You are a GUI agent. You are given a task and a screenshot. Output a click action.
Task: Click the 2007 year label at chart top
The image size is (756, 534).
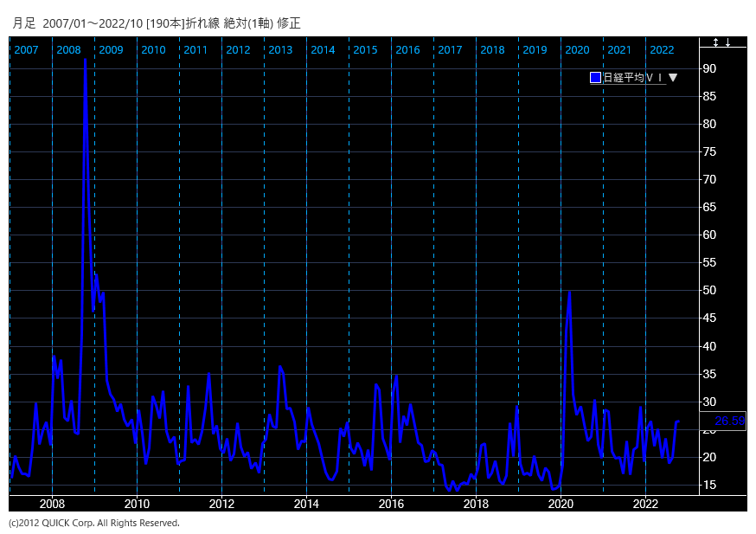click(26, 50)
